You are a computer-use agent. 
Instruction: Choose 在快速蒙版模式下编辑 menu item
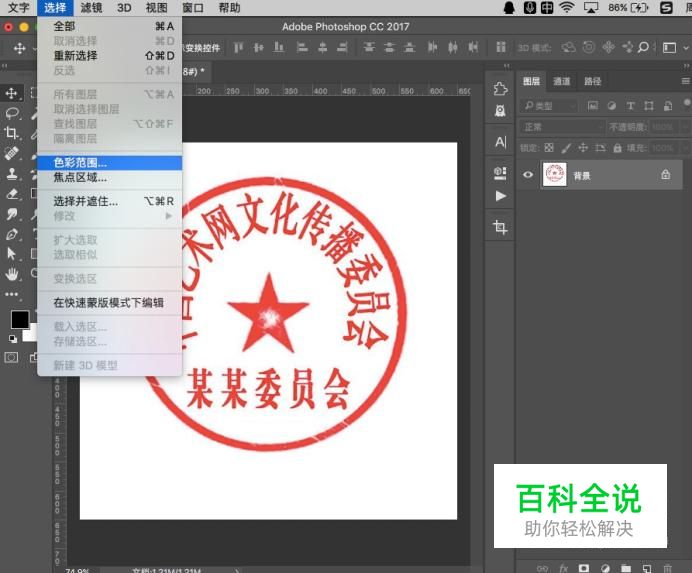(x=109, y=303)
